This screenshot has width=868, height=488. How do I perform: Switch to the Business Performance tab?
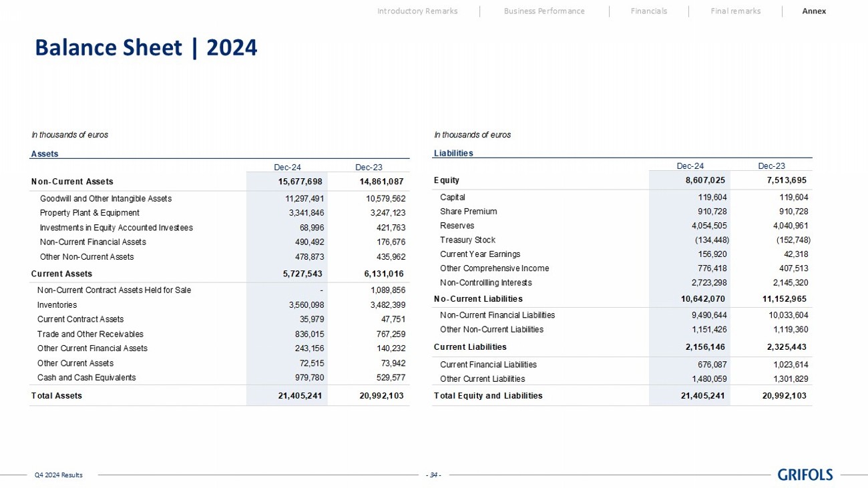point(544,11)
